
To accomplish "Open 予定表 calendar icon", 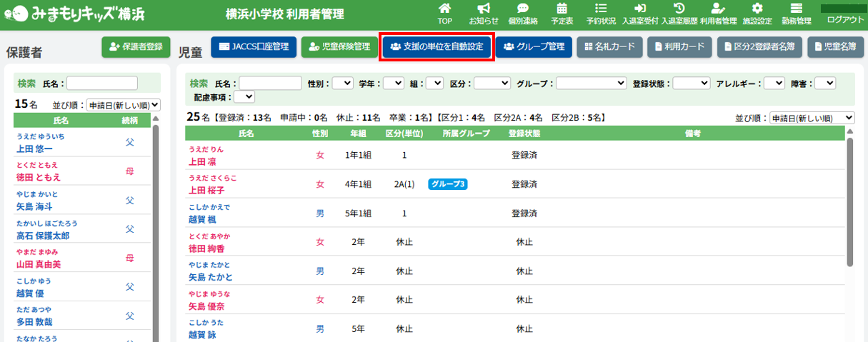I will (562, 9).
